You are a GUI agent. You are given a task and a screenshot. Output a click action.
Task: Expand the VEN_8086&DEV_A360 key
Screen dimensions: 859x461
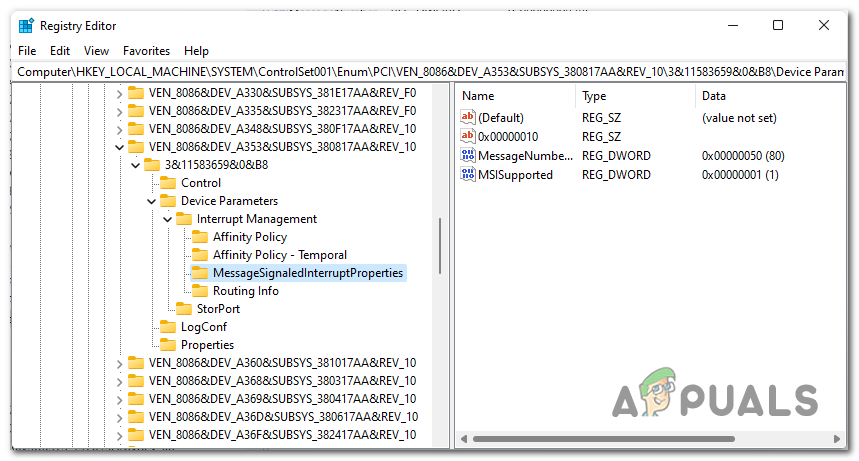coord(119,363)
